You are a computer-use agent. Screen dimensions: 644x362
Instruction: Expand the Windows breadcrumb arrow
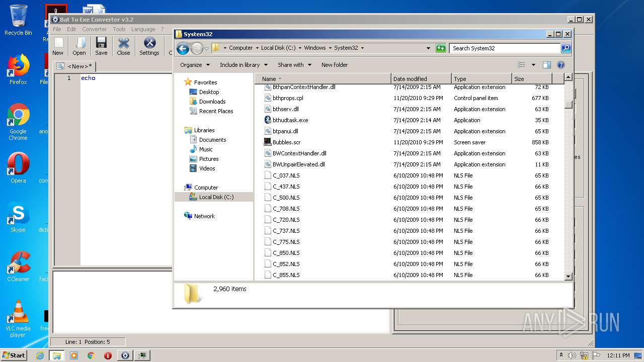click(330, 48)
